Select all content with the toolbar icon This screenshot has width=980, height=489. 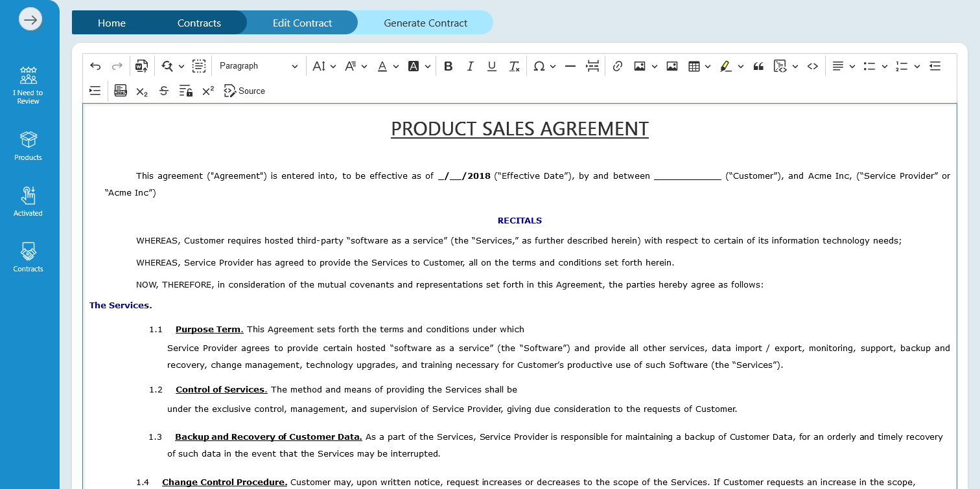[199, 66]
